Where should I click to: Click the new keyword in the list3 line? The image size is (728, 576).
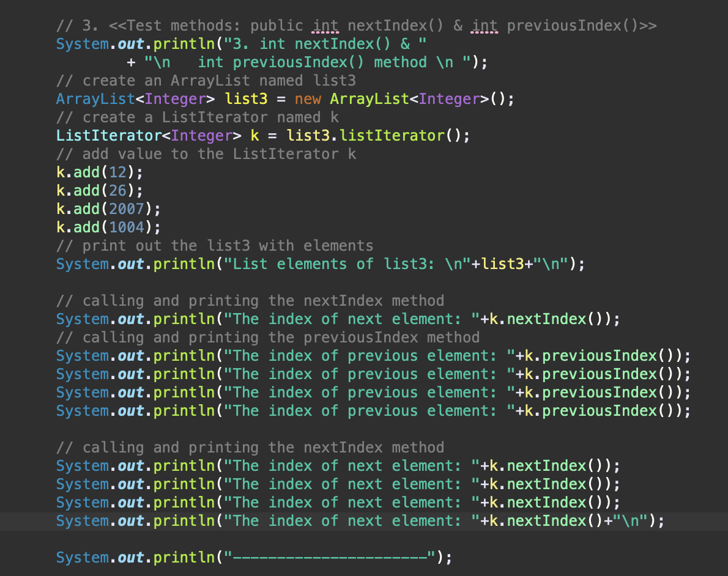point(308,98)
